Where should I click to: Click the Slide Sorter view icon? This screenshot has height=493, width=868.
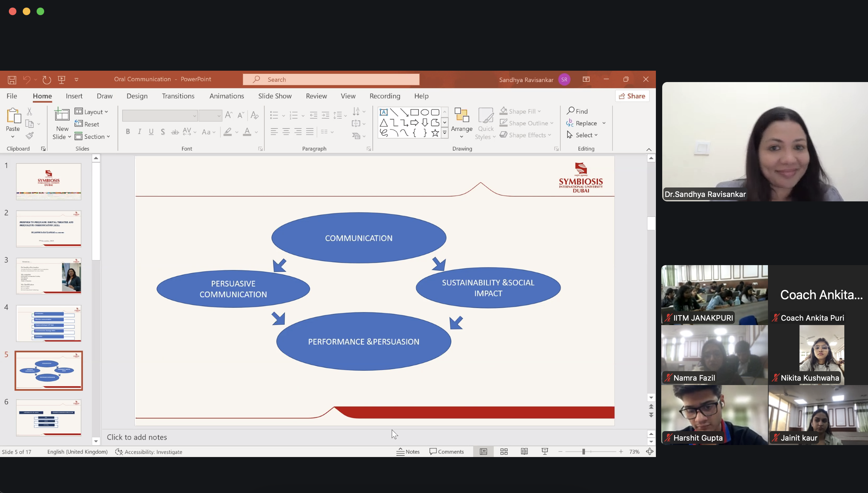(x=504, y=451)
